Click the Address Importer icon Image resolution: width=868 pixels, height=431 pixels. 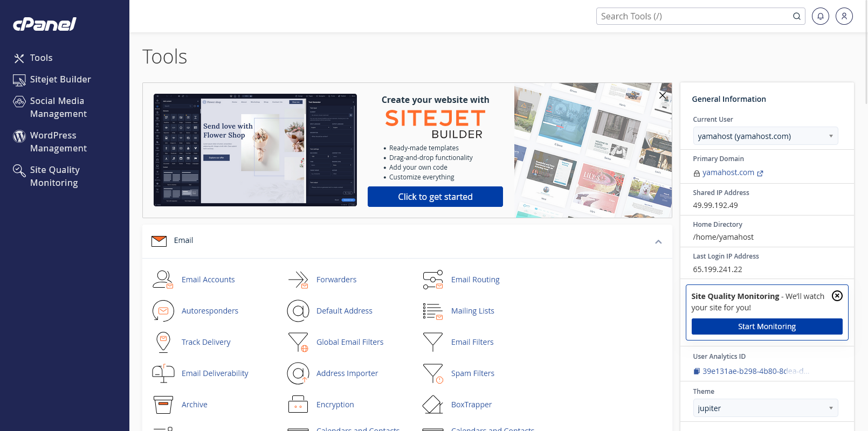(298, 373)
